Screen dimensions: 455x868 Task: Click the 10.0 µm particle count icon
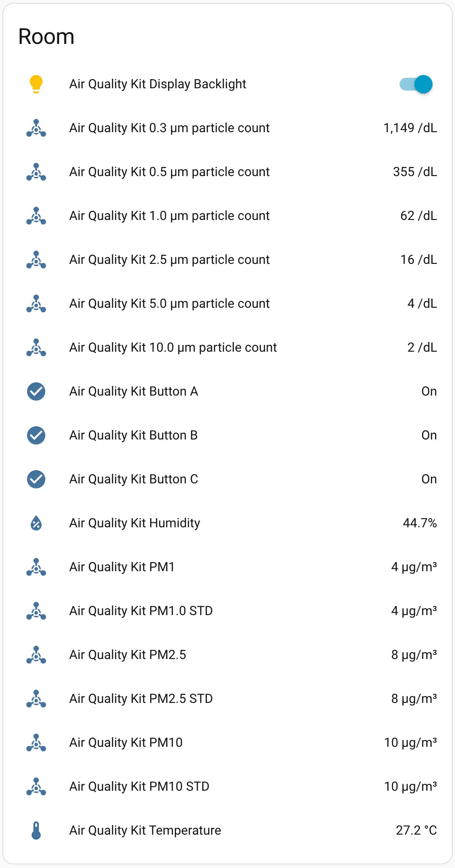[36, 348]
